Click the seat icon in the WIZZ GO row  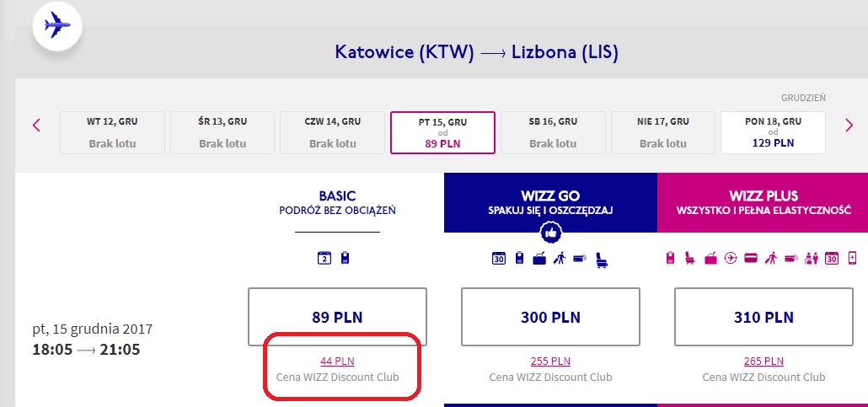point(602,260)
